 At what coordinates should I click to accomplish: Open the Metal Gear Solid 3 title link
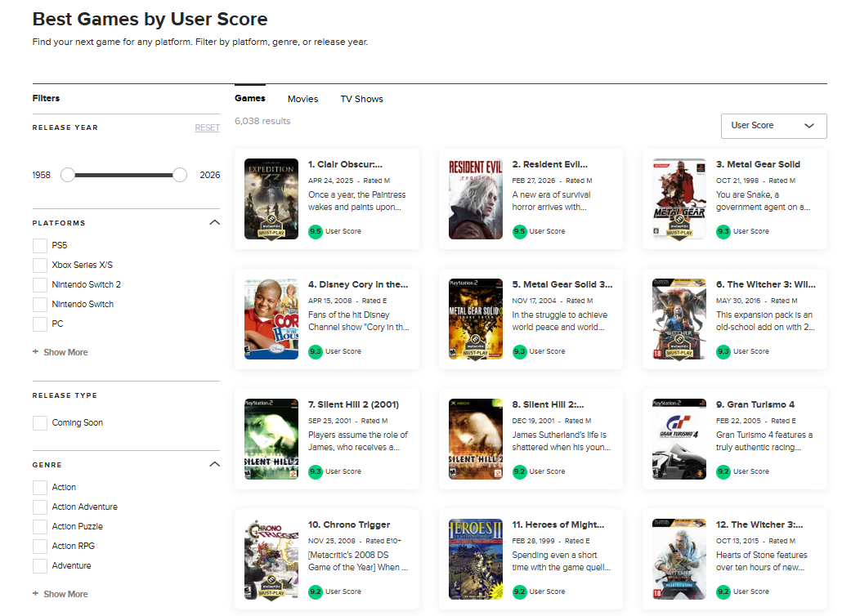(x=562, y=284)
